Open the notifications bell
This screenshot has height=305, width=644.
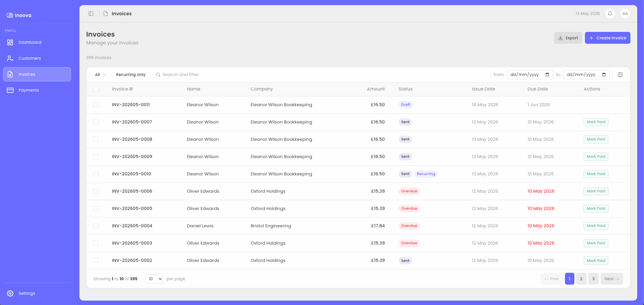(610, 14)
